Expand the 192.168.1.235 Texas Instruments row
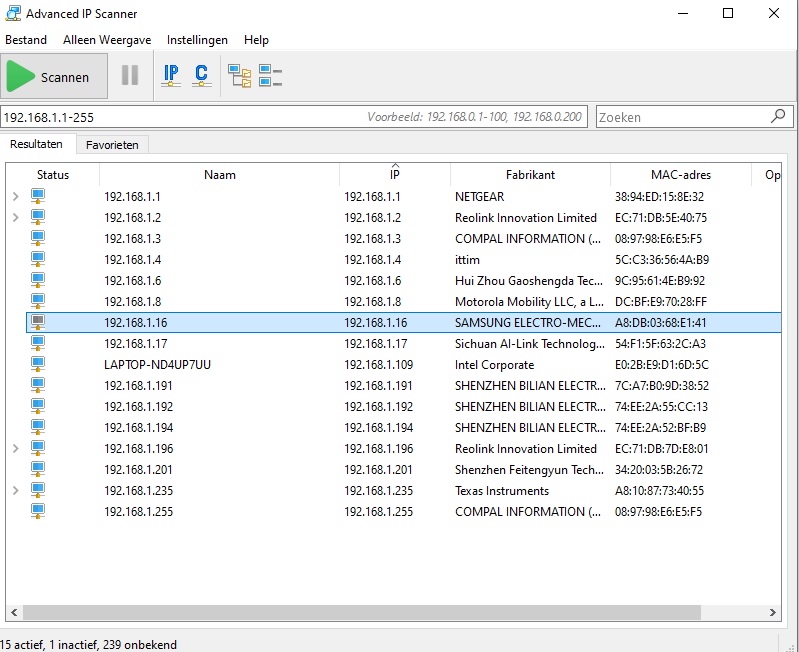This screenshot has height=652, width=799. pyautogui.click(x=15, y=491)
